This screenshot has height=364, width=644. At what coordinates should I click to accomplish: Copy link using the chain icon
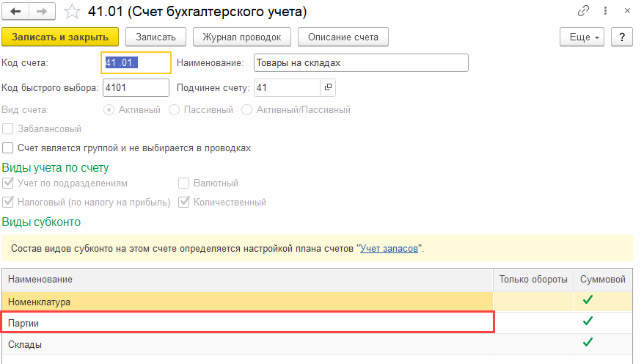click(584, 12)
